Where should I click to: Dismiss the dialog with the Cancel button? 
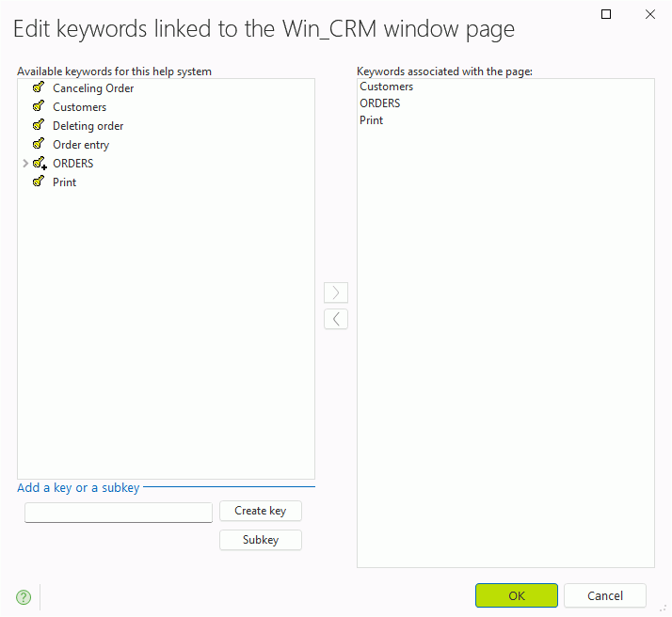click(x=605, y=595)
